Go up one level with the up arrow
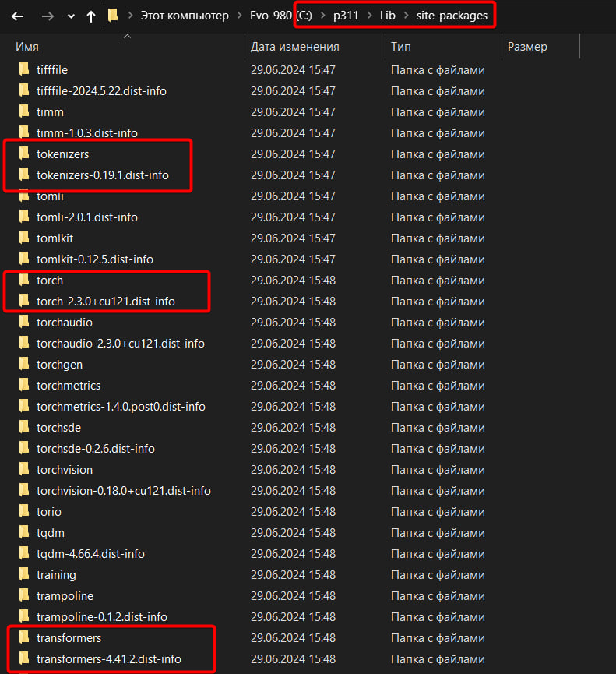 [90, 16]
